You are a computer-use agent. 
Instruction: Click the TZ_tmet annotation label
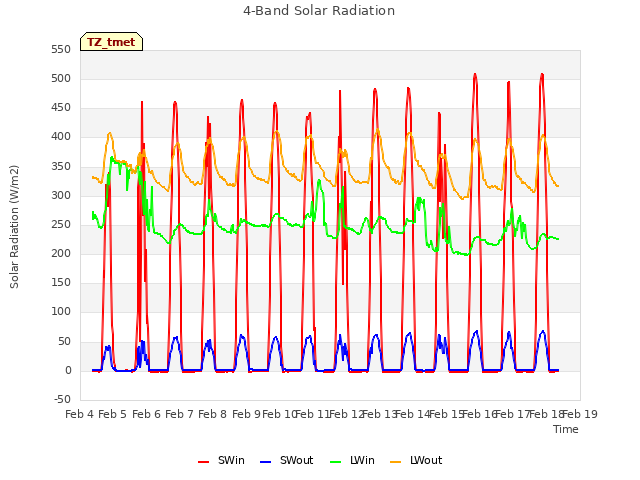(x=111, y=42)
